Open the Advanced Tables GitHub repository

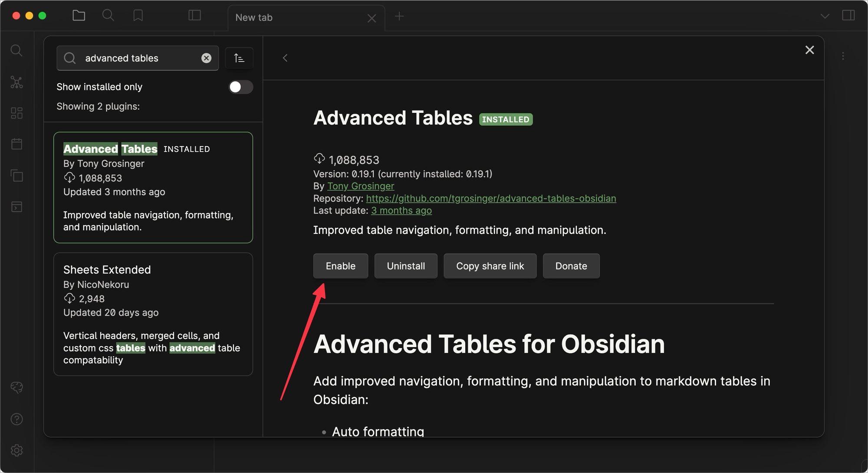coord(490,198)
